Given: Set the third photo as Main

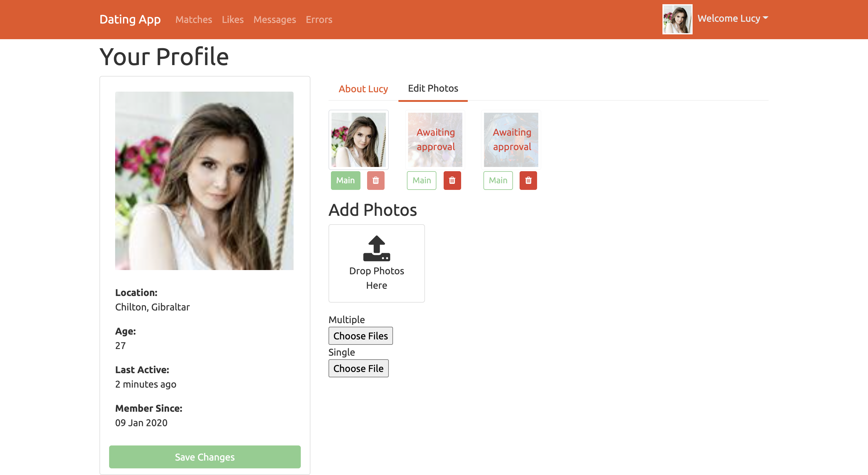Looking at the screenshot, I should coord(498,180).
